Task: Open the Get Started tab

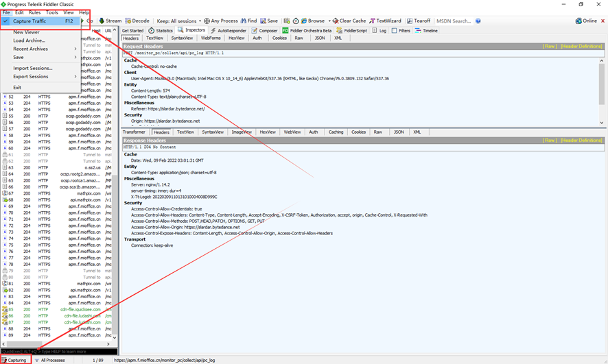Action: pyautogui.click(x=132, y=31)
